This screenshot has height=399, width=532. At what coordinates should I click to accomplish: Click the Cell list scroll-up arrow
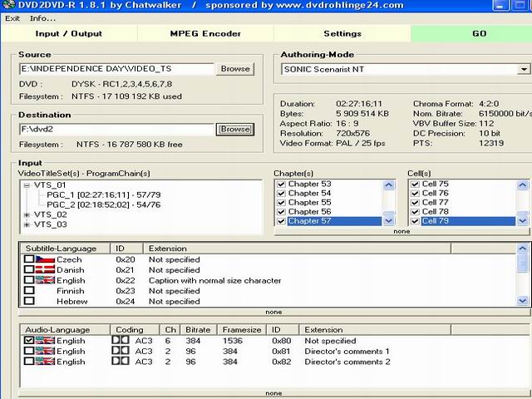point(523,185)
